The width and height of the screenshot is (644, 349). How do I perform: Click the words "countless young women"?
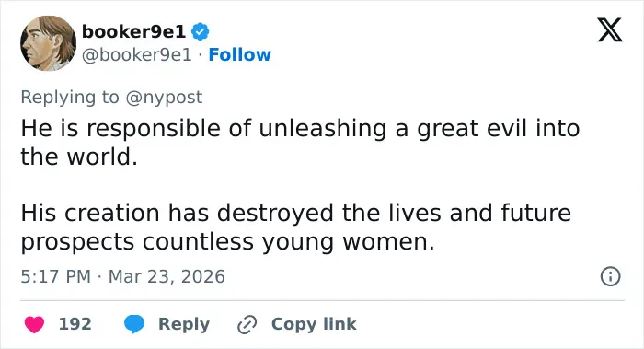click(x=288, y=241)
